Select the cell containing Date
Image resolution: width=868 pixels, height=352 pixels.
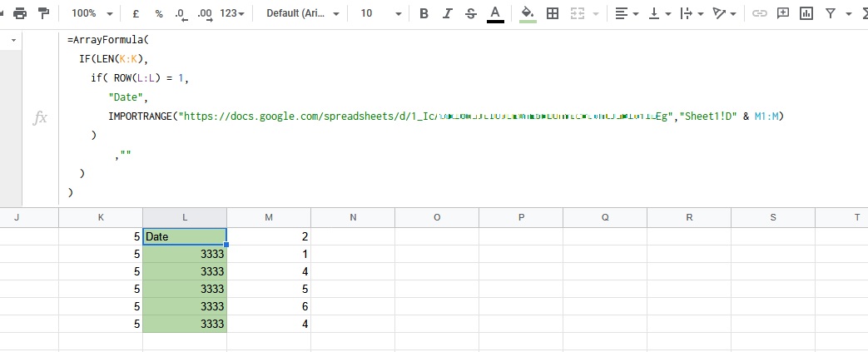(185, 236)
